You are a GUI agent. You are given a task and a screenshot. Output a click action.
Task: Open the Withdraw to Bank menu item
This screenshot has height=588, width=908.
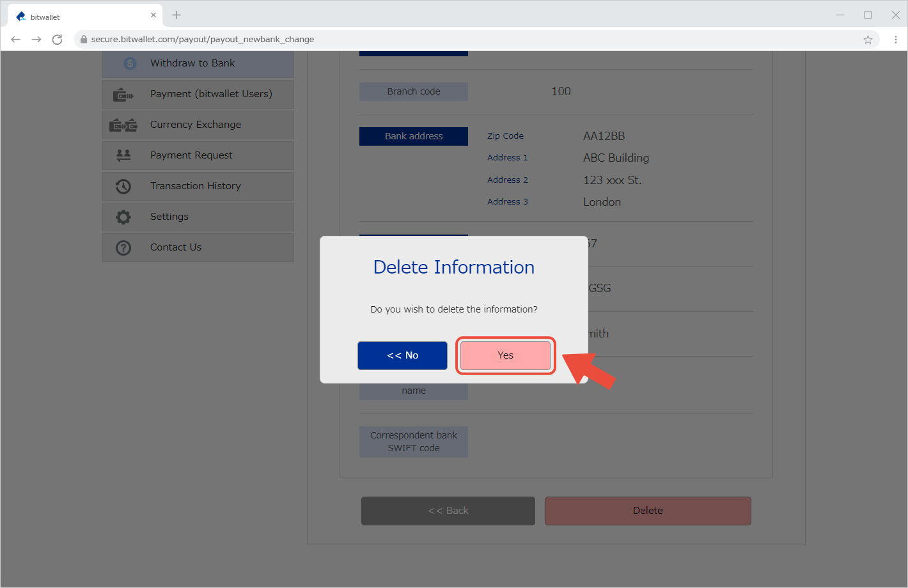tap(192, 63)
